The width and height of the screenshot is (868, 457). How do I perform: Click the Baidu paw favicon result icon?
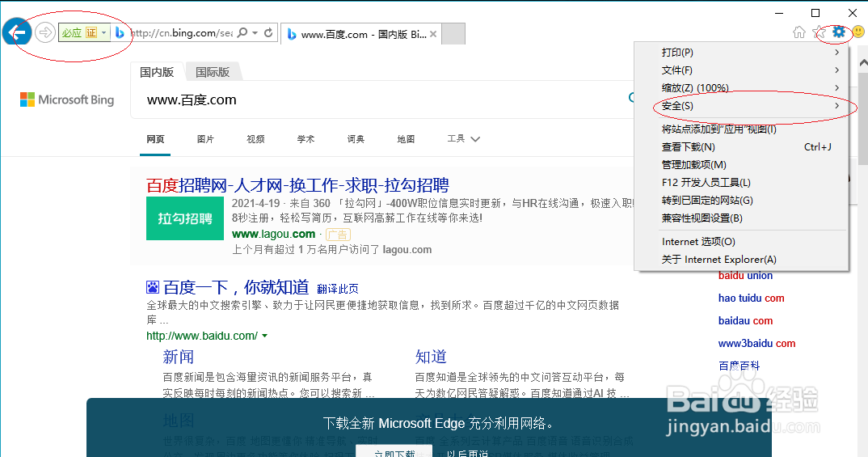click(x=152, y=287)
